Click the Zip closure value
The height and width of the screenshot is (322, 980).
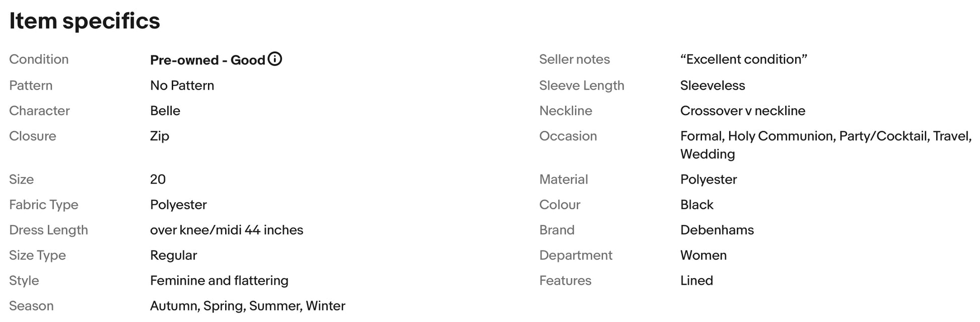tap(160, 136)
